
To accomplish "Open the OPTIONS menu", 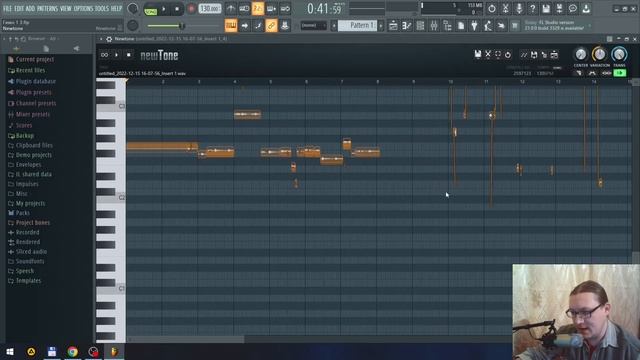I will (83, 8).
